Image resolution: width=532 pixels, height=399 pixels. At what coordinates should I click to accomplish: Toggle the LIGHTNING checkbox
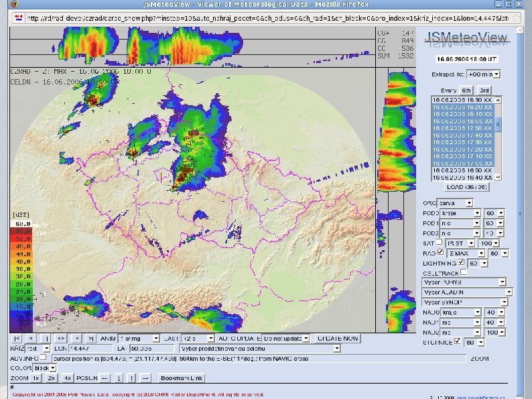461,262
